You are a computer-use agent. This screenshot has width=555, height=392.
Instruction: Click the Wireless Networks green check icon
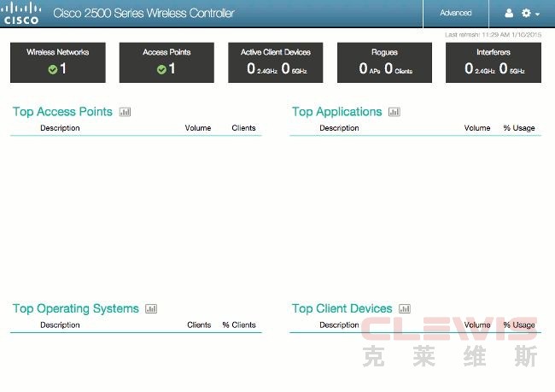pos(53,69)
